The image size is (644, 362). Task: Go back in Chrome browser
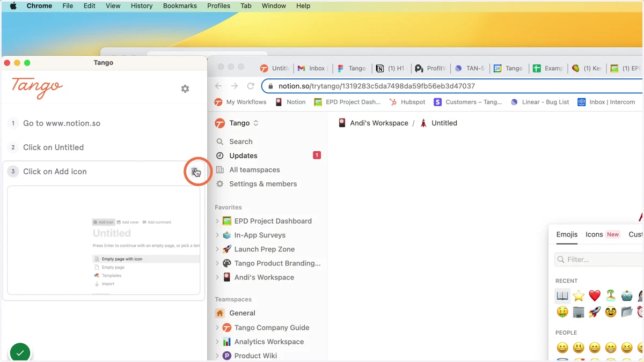click(x=218, y=86)
